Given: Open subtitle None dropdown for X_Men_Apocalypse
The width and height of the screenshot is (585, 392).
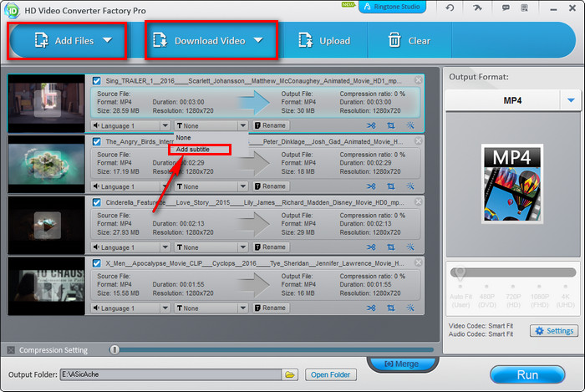Looking at the screenshot, I should 211,308.
